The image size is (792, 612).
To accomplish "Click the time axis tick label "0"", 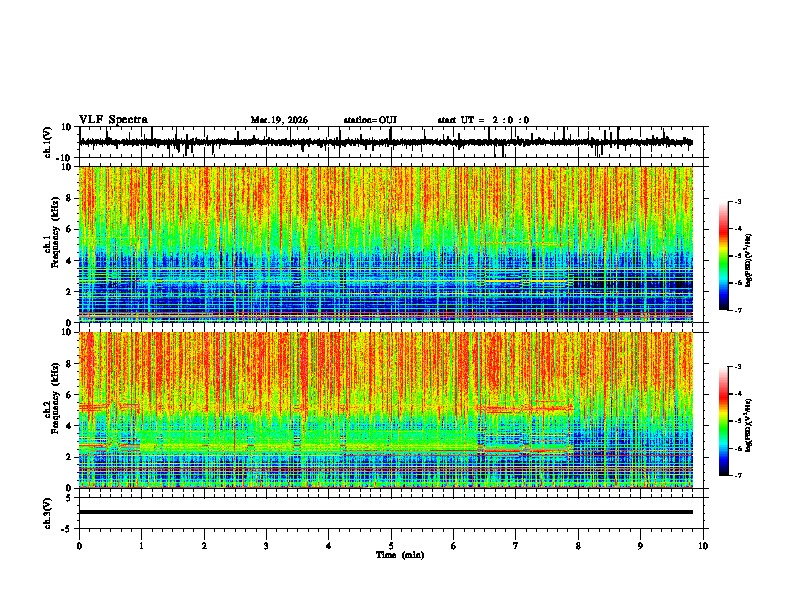I will [x=79, y=546].
